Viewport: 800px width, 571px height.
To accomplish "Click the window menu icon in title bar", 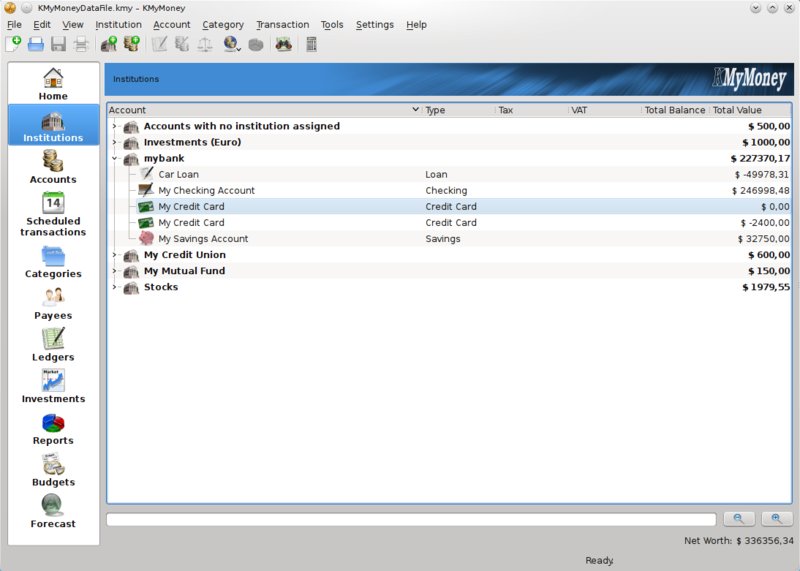I will (10, 8).
